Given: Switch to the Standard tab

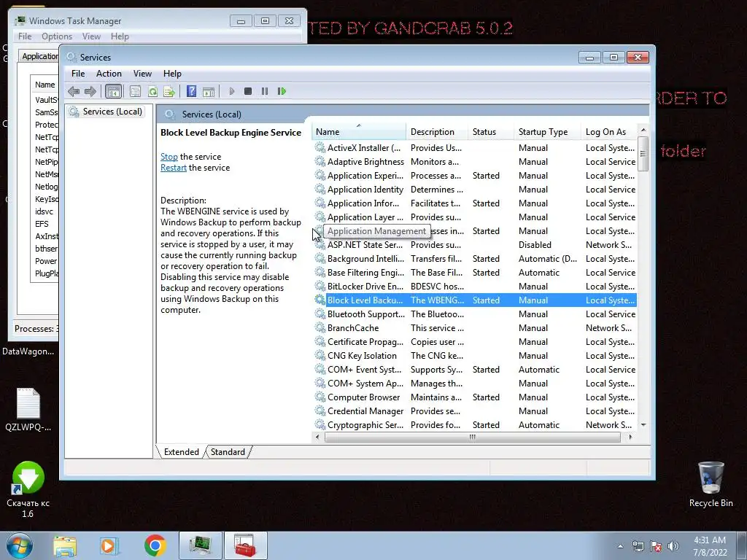Looking at the screenshot, I should (x=228, y=452).
